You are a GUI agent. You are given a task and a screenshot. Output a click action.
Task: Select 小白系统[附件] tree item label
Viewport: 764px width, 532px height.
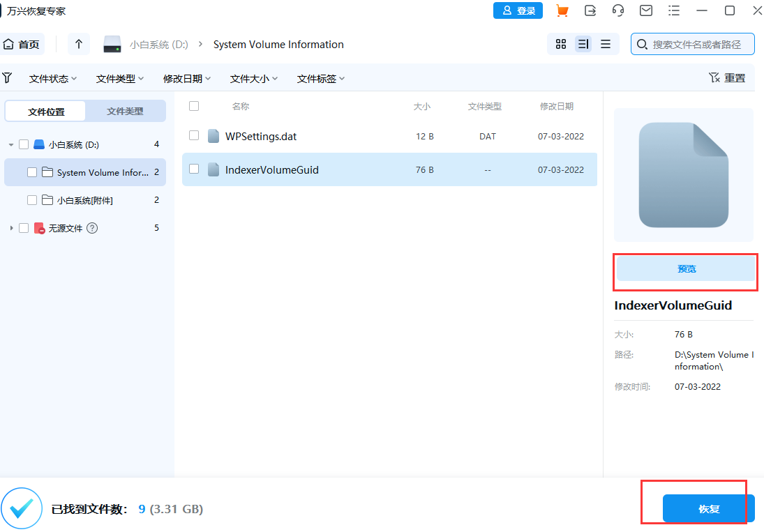pyautogui.click(x=85, y=200)
